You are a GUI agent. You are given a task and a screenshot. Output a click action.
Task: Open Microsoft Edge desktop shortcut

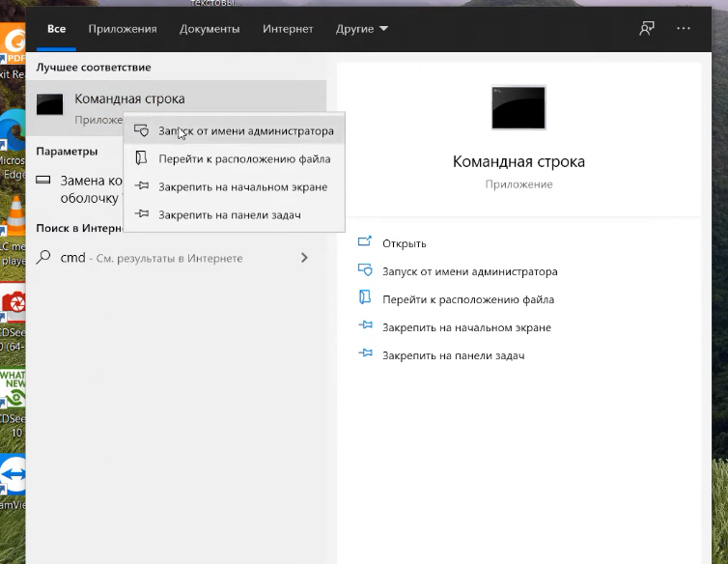[x=12, y=145]
